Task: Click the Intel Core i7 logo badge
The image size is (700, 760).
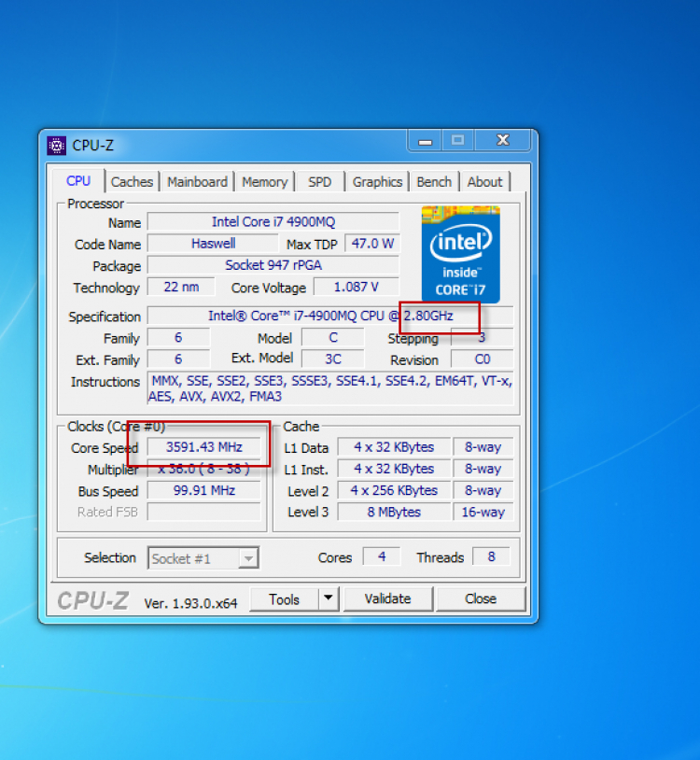Action: pos(461,254)
